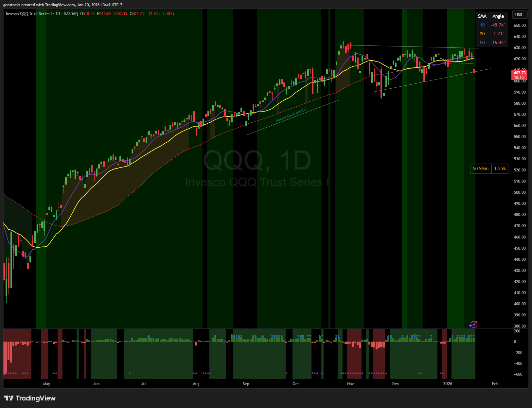
Task: Click the May label on the time axis
Action: (x=46, y=384)
